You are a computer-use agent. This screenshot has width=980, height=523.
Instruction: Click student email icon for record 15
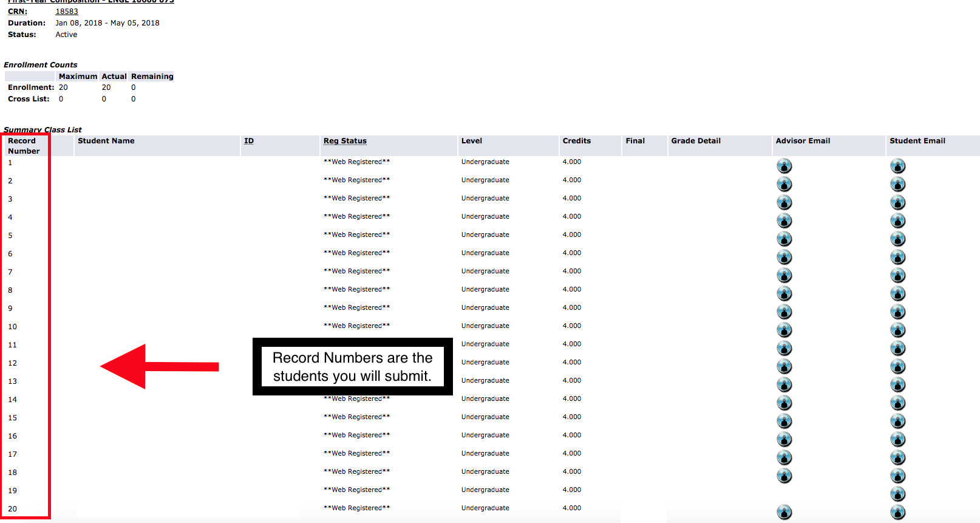[x=897, y=421]
